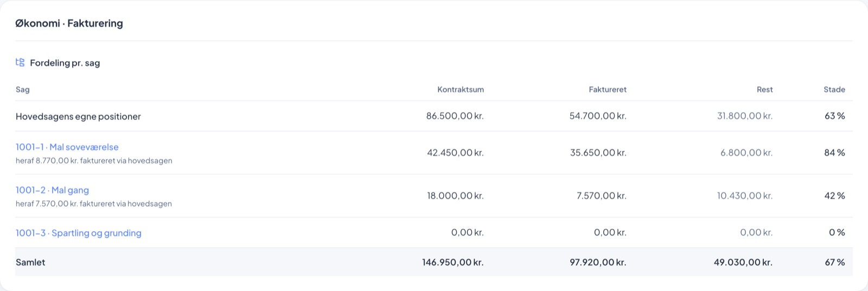Click the Fordeling pr. sag section title
868x291 pixels.
pyautogui.click(x=65, y=63)
